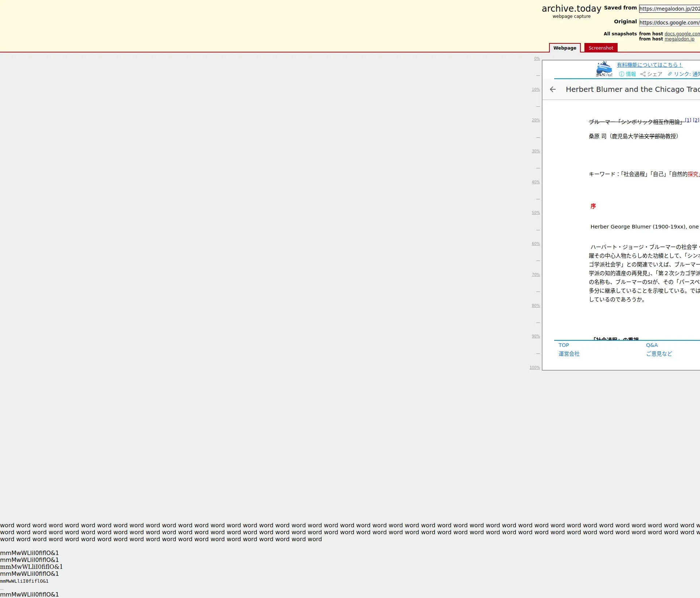Viewport: 700px width, 598px height.
Task: Jump to 100% scroll marker
Action: coord(534,367)
